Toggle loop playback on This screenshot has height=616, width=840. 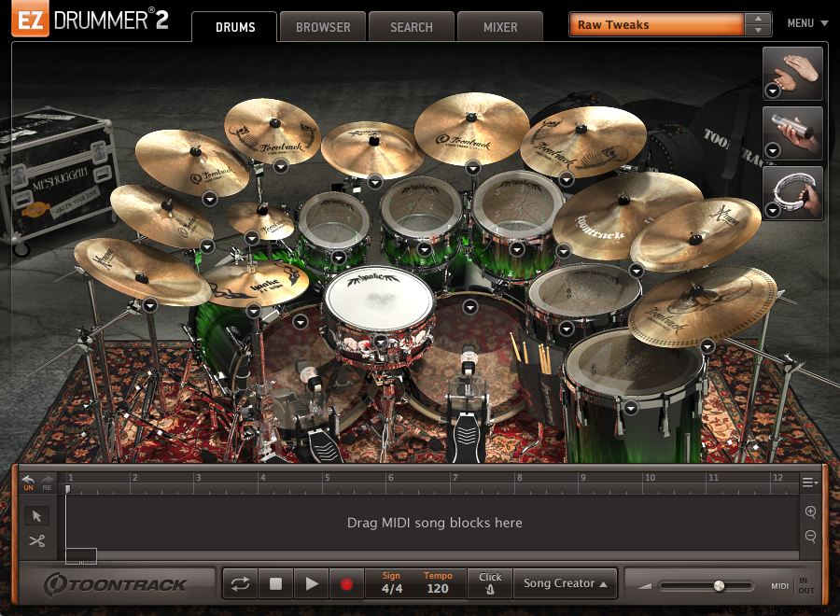click(240, 584)
